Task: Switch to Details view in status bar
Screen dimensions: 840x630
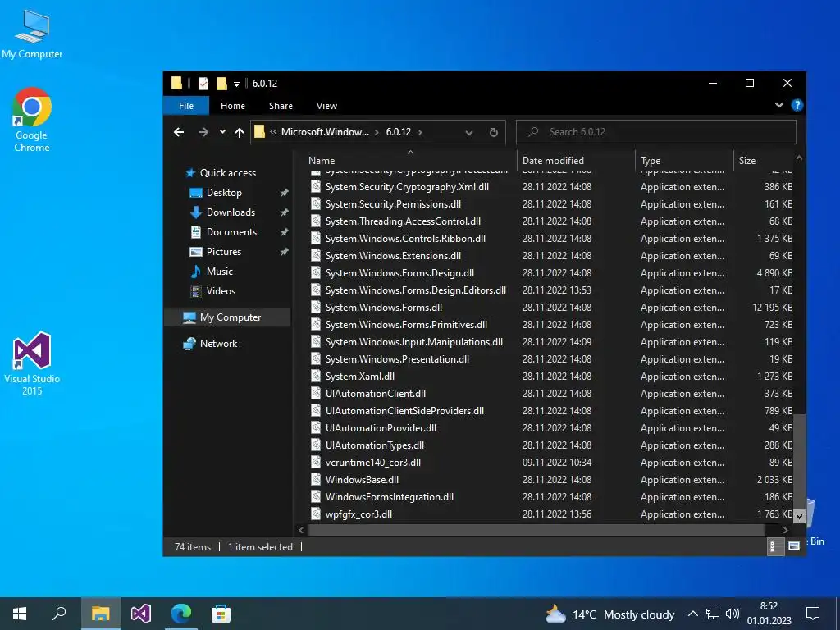Action: [x=775, y=546]
